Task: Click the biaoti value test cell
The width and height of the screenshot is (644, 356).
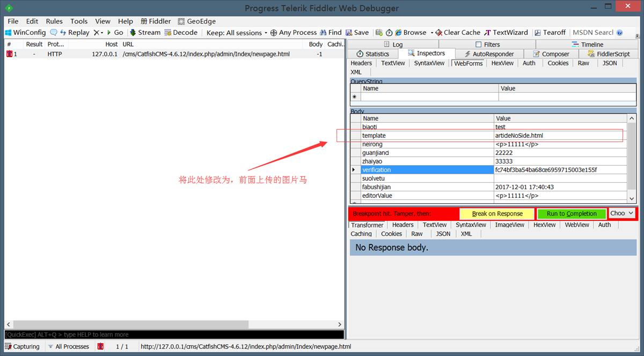Action: click(560, 127)
